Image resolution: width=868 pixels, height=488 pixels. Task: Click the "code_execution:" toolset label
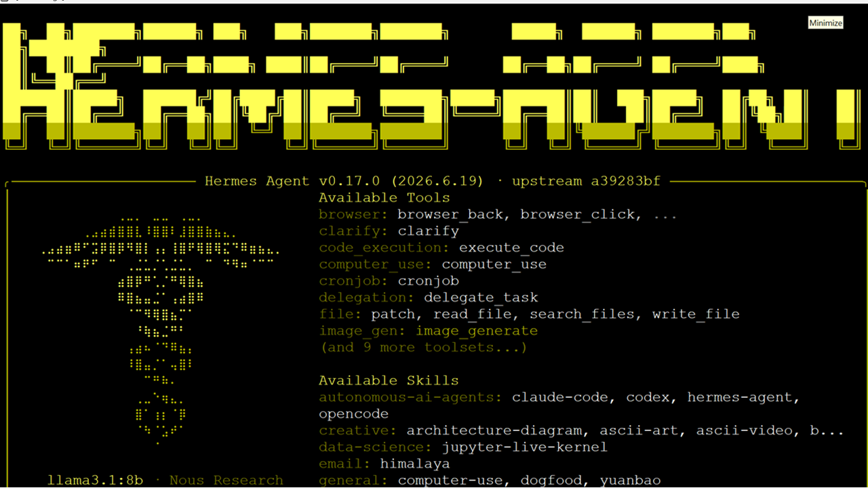point(384,248)
